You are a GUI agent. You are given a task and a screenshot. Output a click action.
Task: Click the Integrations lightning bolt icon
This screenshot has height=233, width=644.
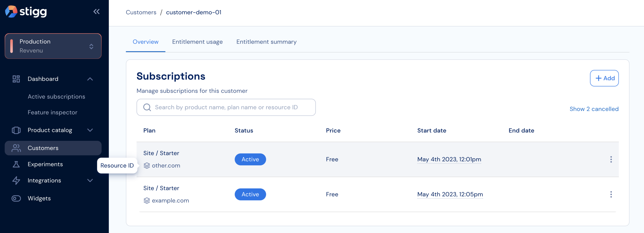(x=16, y=180)
